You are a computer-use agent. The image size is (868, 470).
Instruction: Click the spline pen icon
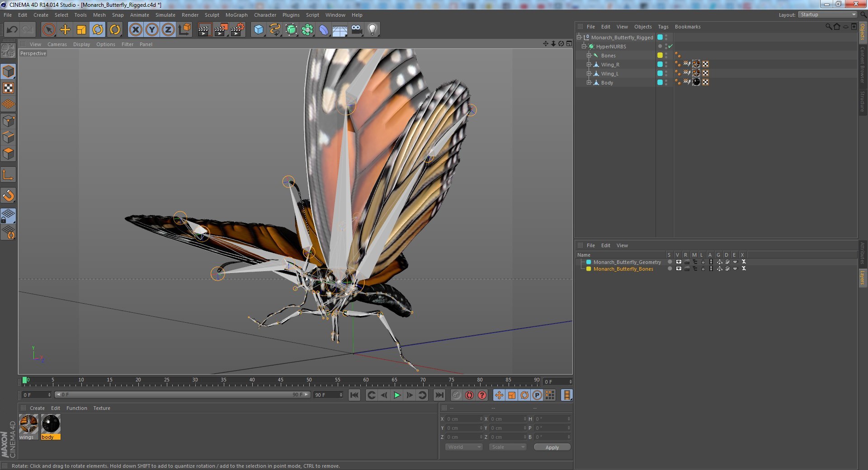[275, 30]
